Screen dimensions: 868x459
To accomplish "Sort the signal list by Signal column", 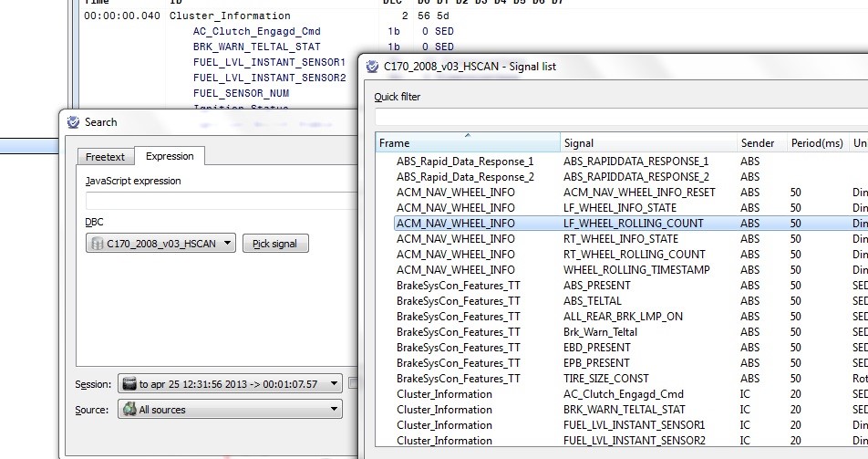I will coord(648,142).
